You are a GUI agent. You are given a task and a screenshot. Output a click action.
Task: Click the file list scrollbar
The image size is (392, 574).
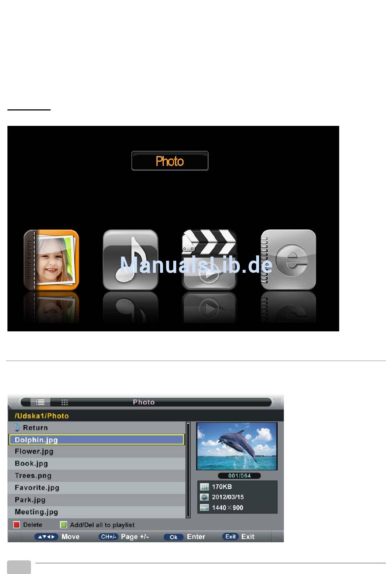tap(188, 470)
